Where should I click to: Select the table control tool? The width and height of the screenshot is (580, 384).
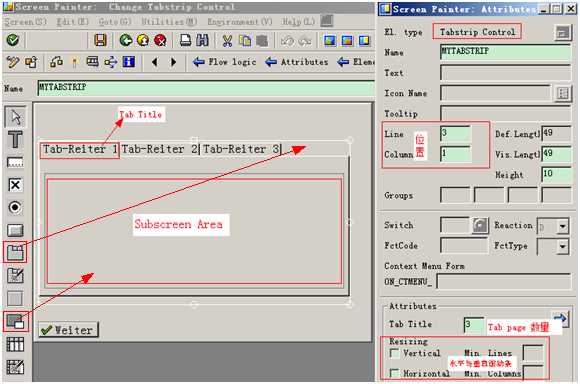pyautogui.click(x=15, y=344)
